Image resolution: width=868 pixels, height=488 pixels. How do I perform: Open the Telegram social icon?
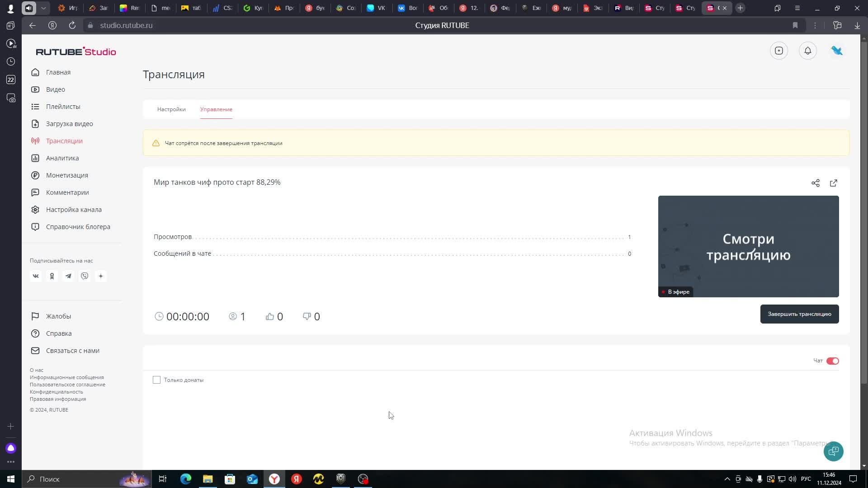click(68, 276)
